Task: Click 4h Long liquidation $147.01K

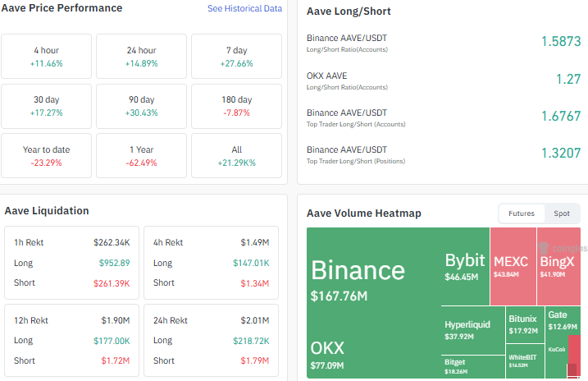Action: coord(251,263)
